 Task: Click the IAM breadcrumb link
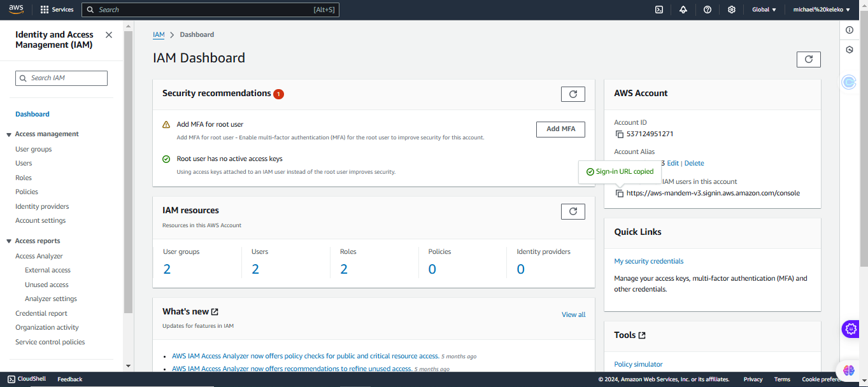(x=159, y=34)
